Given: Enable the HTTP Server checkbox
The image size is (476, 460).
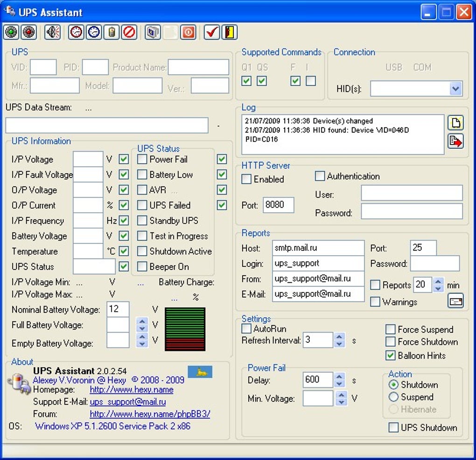Looking at the screenshot, I should [247, 179].
